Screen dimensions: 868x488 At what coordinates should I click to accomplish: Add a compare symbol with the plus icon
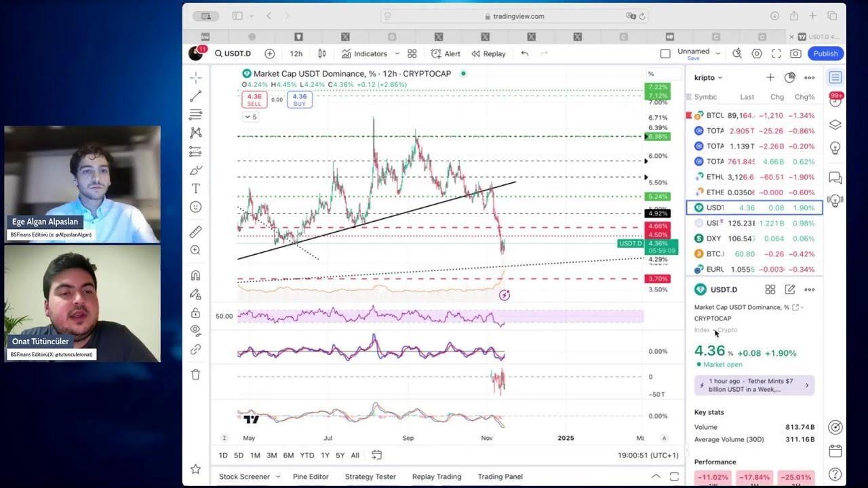coord(269,54)
